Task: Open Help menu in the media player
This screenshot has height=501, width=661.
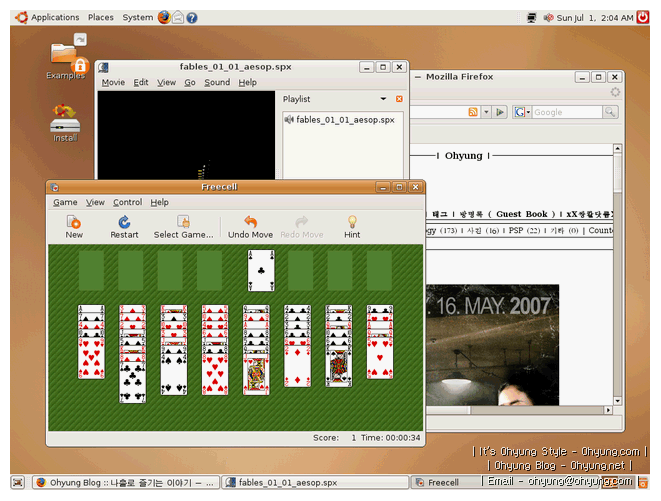Action: (x=247, y=82)
